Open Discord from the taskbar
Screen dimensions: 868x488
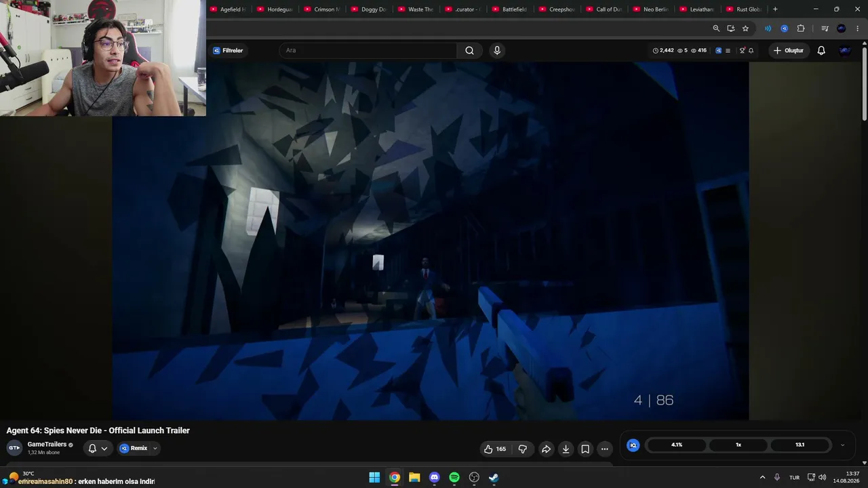coord(434,477)
